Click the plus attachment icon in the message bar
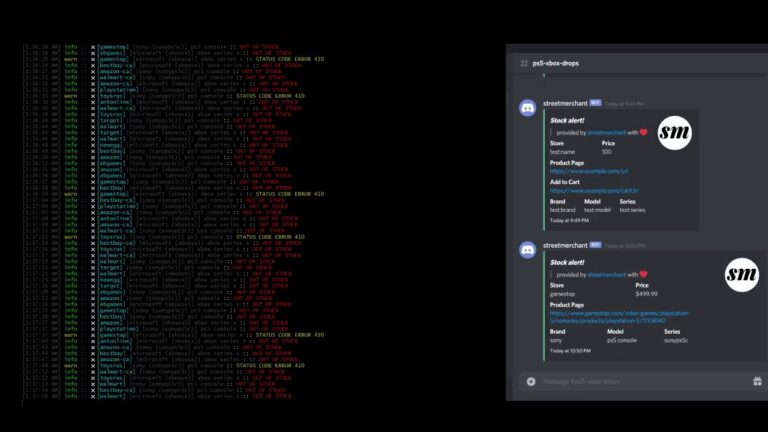Viewport: 768px width, 432px height. click(x=531, y=381)
